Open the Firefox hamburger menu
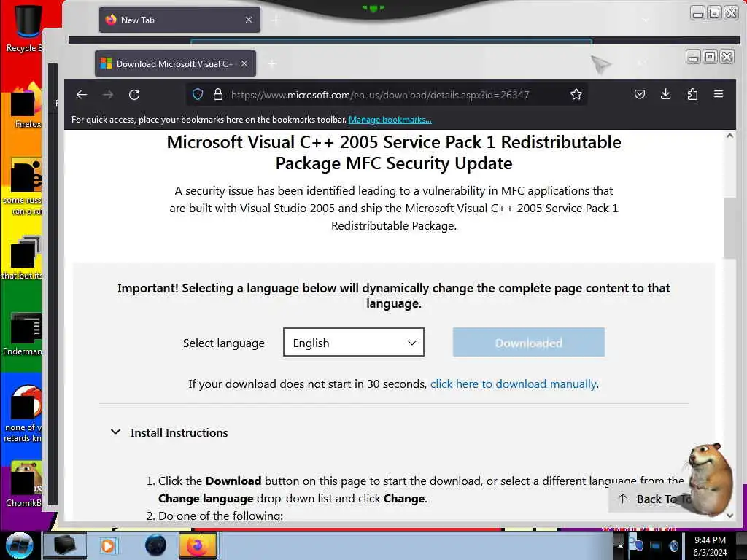This screenshot has height=560, width=747. (x=719, y=94)
